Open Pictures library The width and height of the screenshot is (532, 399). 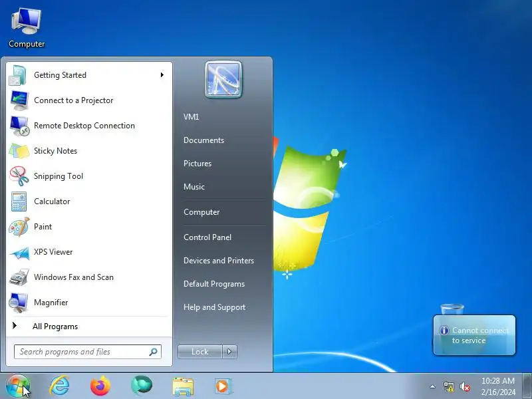pyautogui.click(x=198, y=164)
